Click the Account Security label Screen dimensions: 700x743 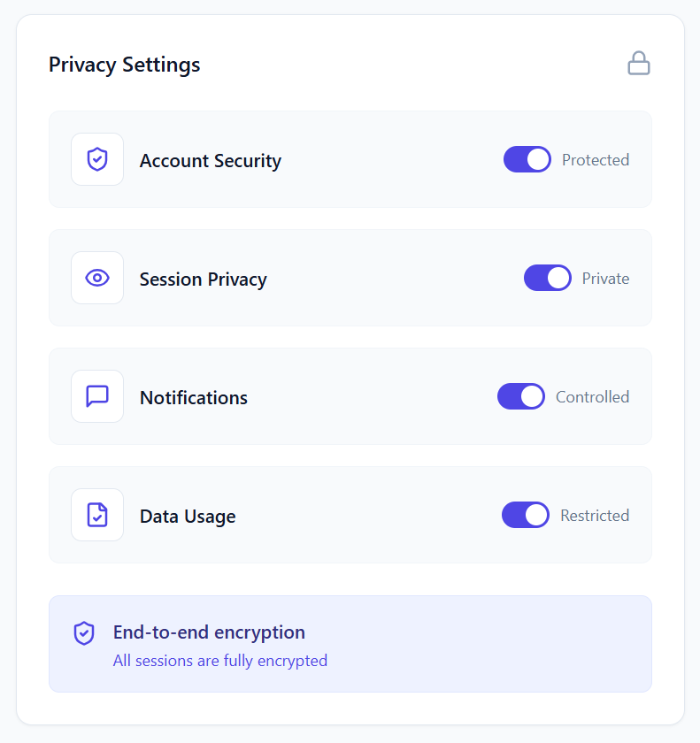point(211,161)
